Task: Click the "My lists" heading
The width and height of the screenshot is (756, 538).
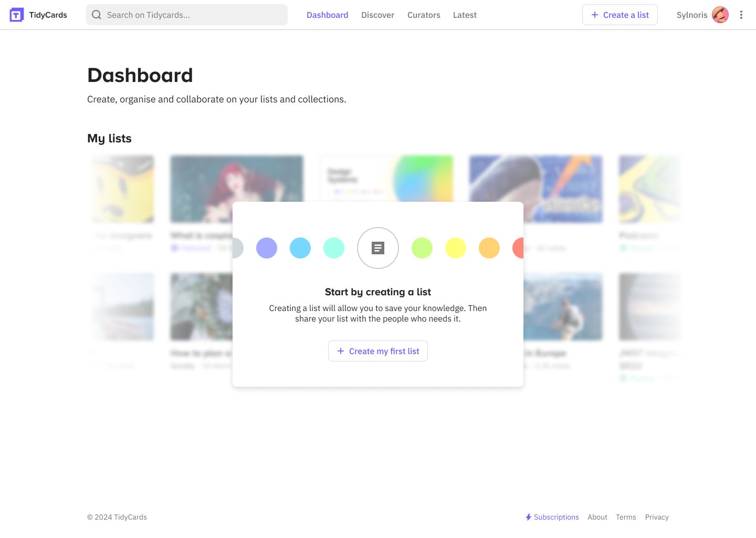Action: [109, 138]
